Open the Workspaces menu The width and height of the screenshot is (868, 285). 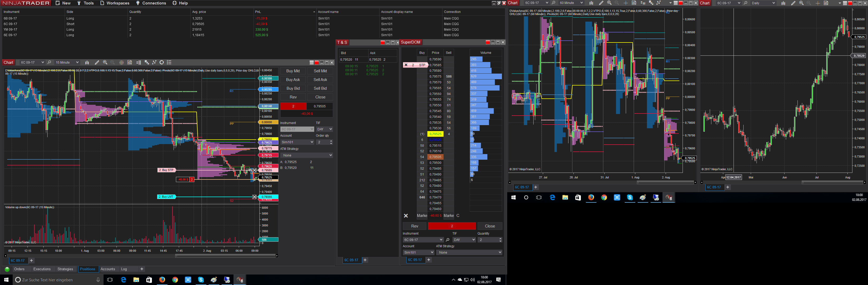click(115, 3)
